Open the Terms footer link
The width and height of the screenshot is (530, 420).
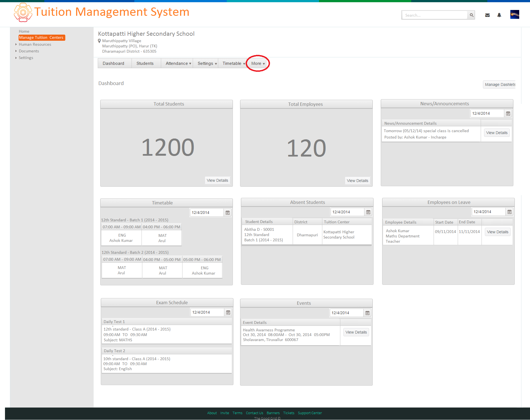pos(237,413)
